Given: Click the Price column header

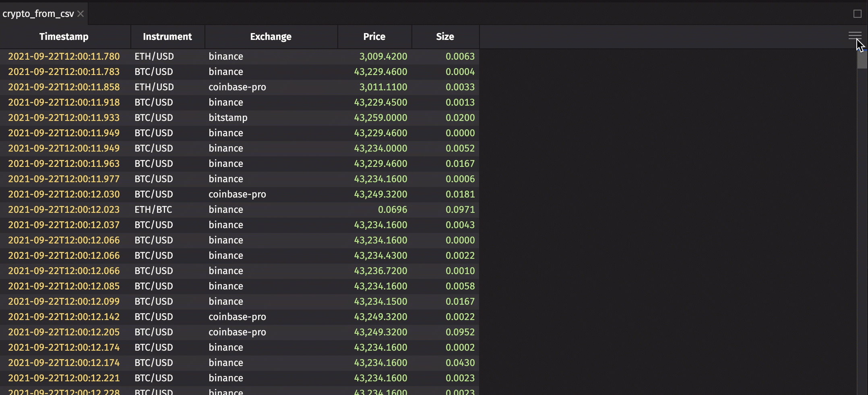Looking at the screenshot, I should click(374, 37).
